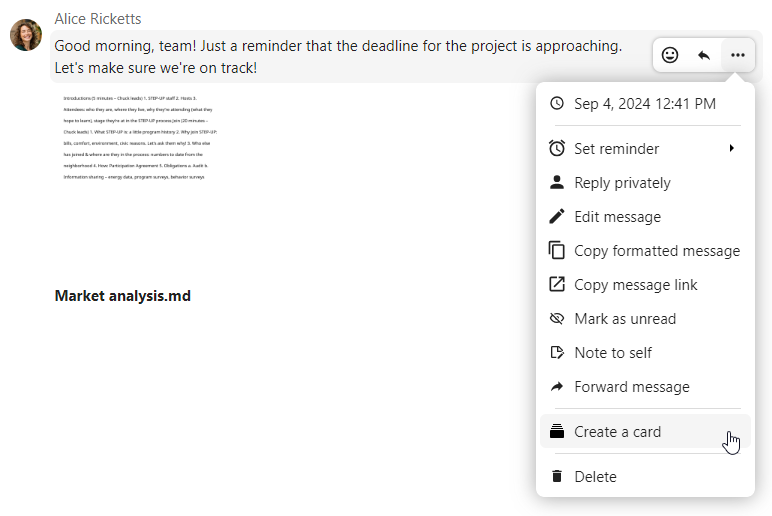Click the reply arrow icon

click(x=704, y=55)
